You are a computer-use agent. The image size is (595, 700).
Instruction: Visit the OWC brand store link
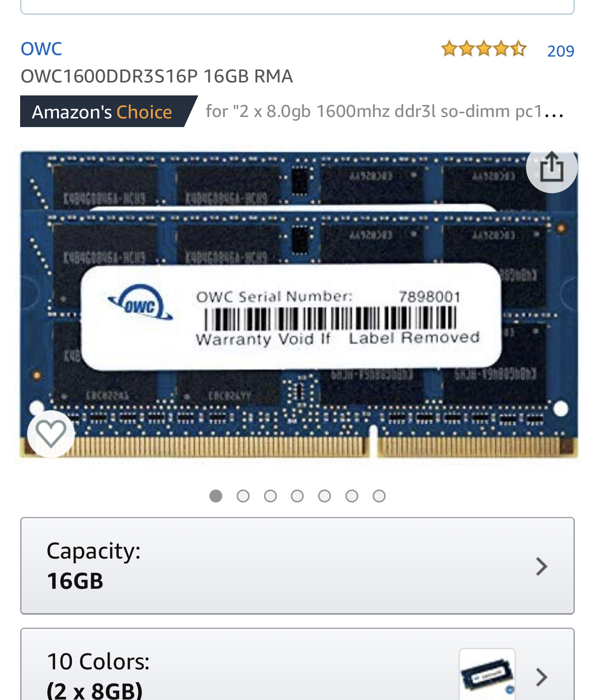41,49
